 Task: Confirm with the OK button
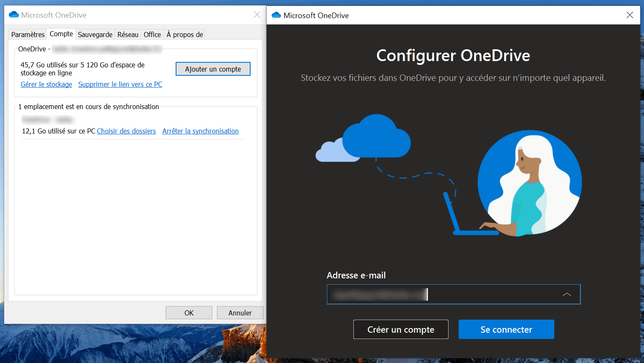click(x=189, y=313)
